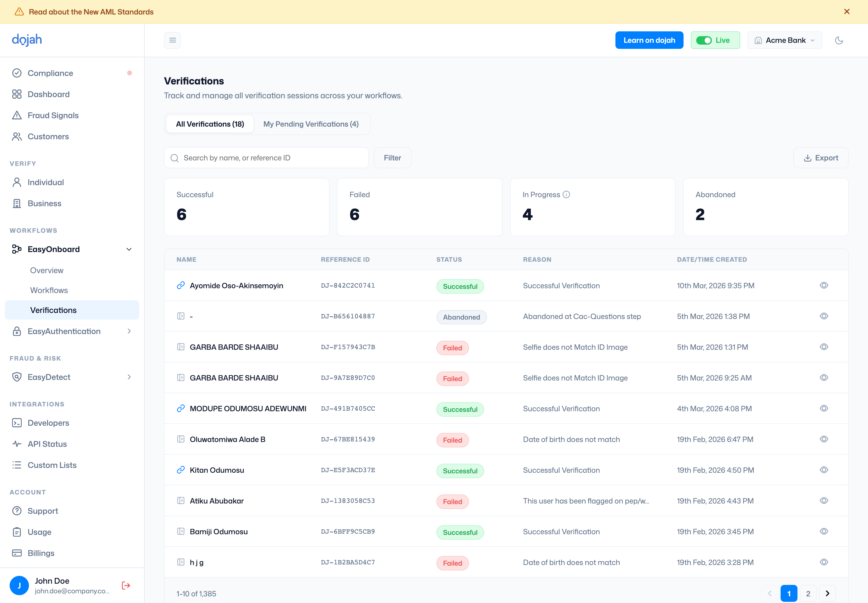This screenshot has width=868, height=603.
Task: Click the search by name or reference field
Action: click(266, 158)
